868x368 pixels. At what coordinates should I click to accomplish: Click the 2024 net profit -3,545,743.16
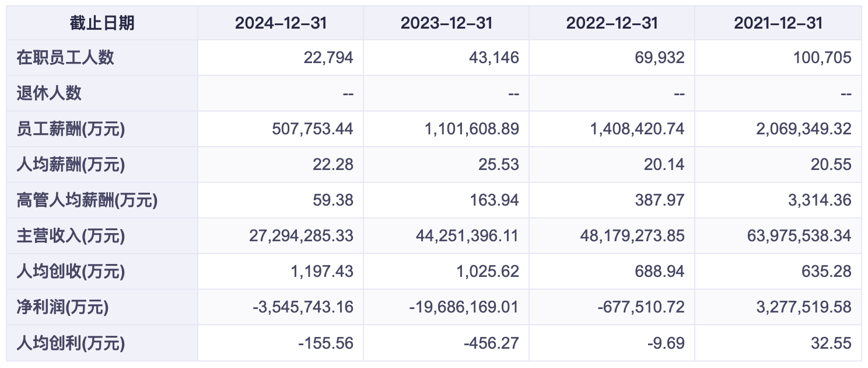[303, 307]
